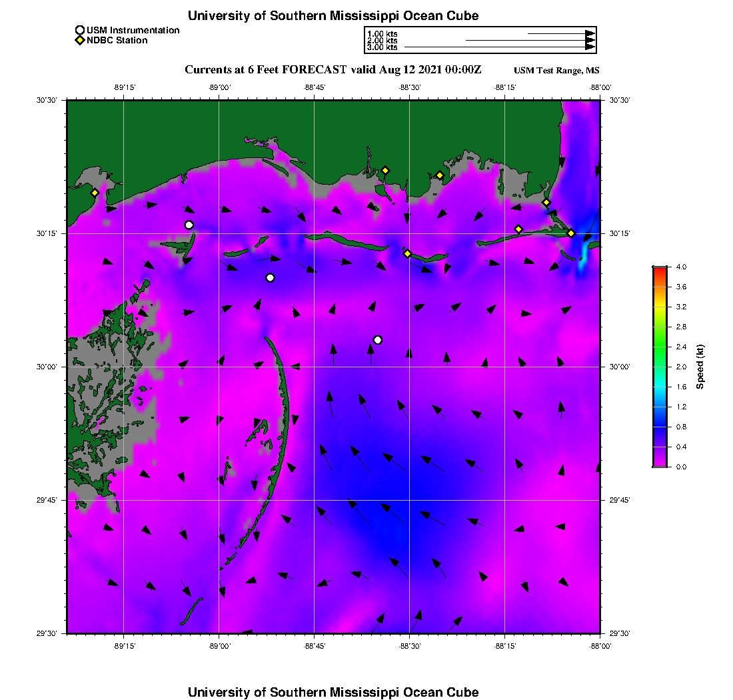
Task: Click the westernmost yellow NDBC station diamond
Action: click(95, 193)
